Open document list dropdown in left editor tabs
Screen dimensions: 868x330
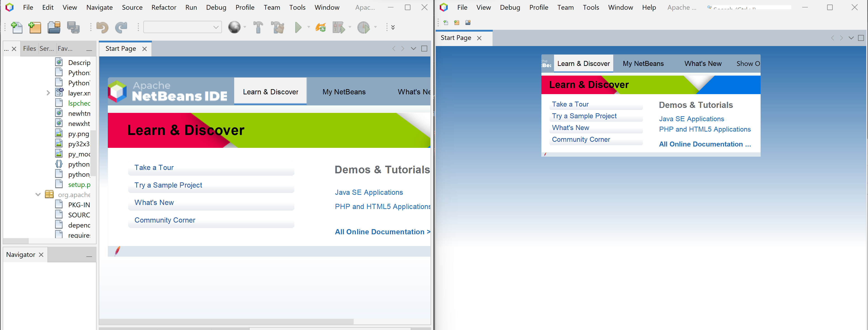pyautogui.click(x=413, y=49)
